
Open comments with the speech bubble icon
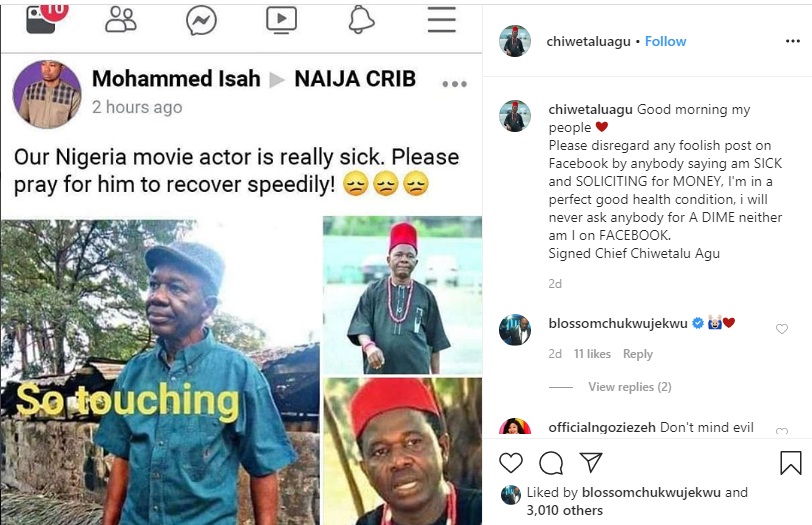tap(551, 462)
